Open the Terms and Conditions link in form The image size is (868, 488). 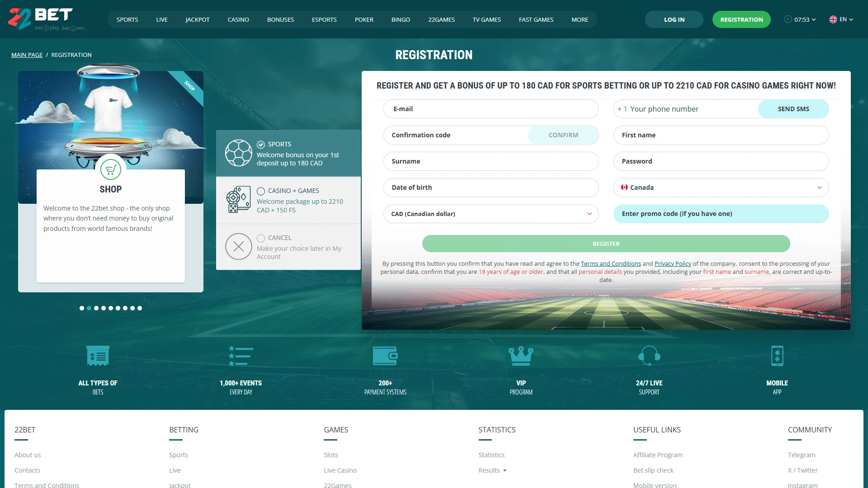tap(611, 264)
